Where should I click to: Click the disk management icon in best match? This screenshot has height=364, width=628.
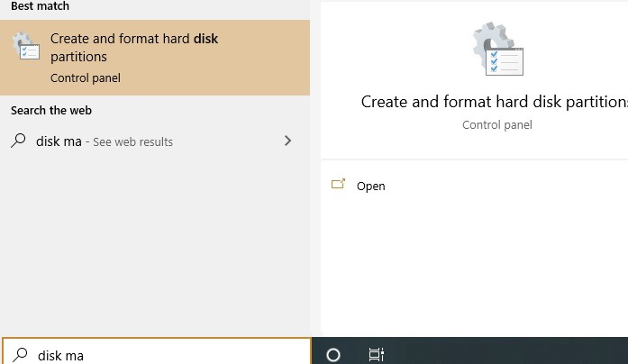(25, 47)
